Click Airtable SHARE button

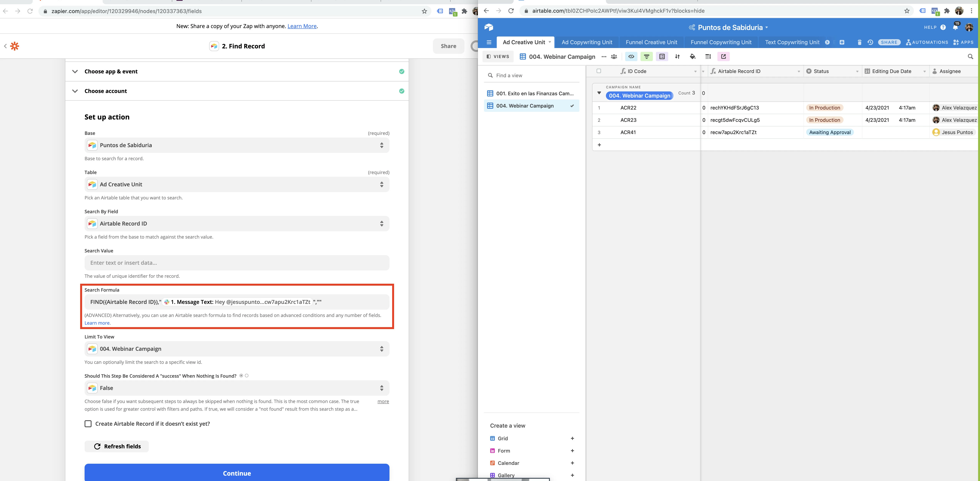[889, 42]
